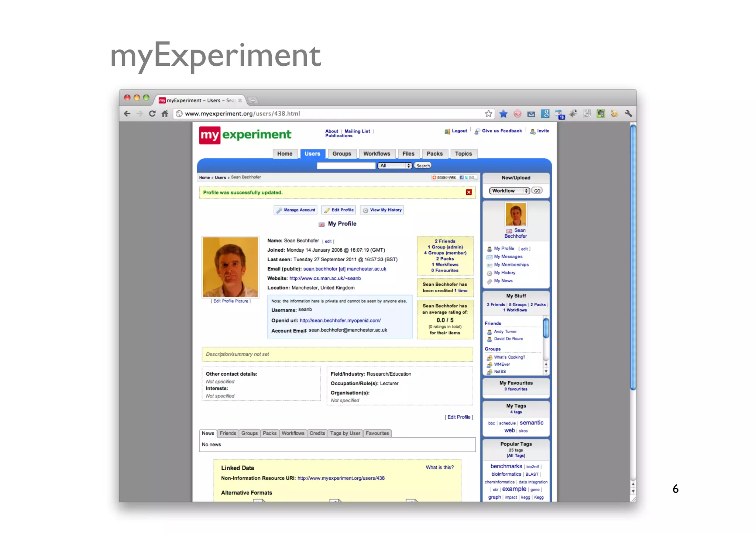Image resolution: width=756 pixels, height=534 pixels.
Task: Click the My Stuff panel scrollbar
Action: tap(546, 328)
